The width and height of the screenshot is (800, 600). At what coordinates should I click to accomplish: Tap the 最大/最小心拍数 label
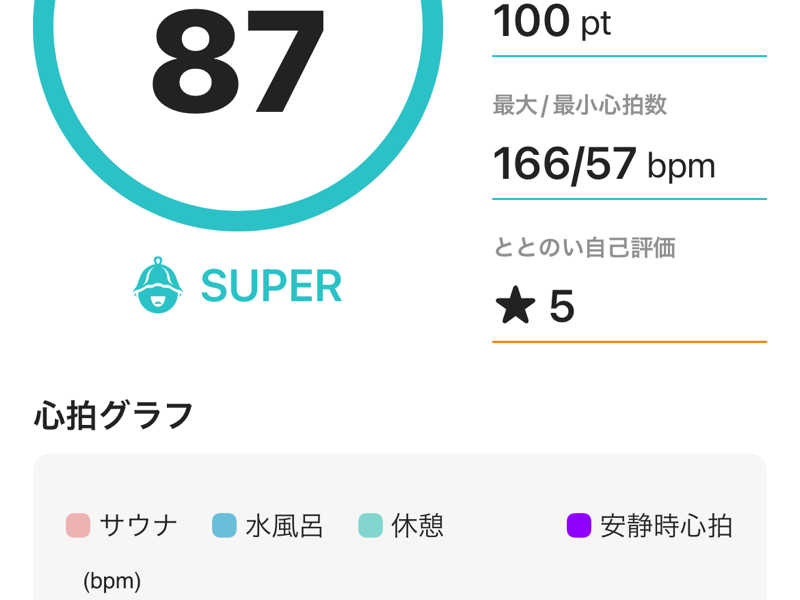click(580, 105)
